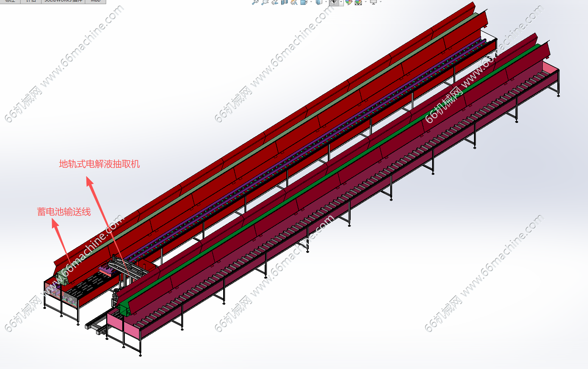Click the Zoom to Fit magnifier icon
This screenshot has width=588, height=369.
coord(255,2)
